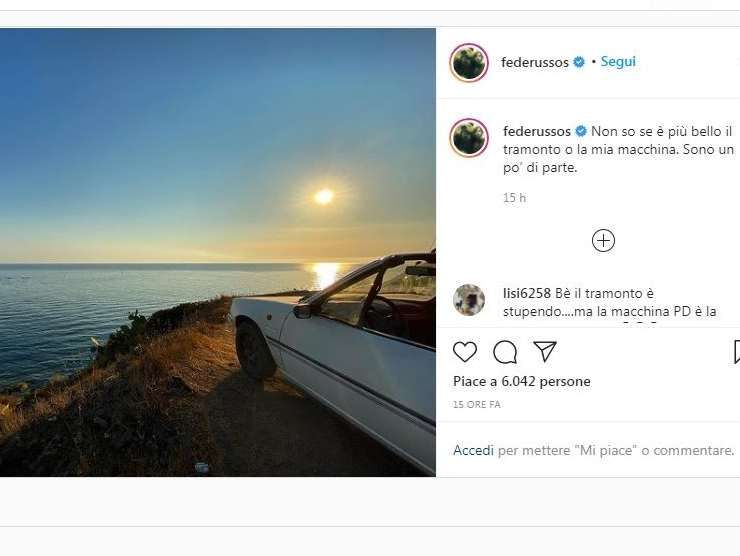Image resolution: width=740 pixels, height=556 pixels.
Task: Click the sunset and car photo
Action: (x=217, y=251)
